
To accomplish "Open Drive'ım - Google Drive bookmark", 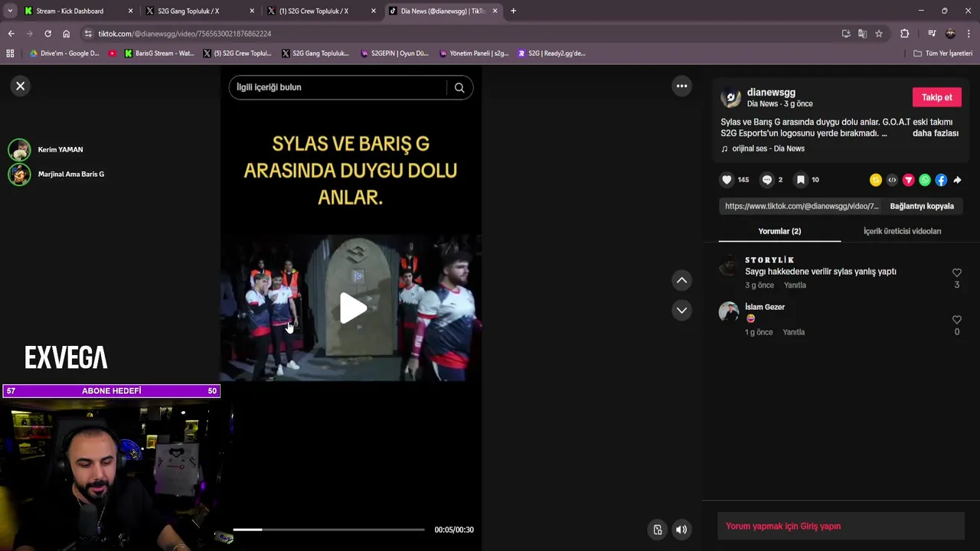I will pyautogui.click(x=64, y=54).
